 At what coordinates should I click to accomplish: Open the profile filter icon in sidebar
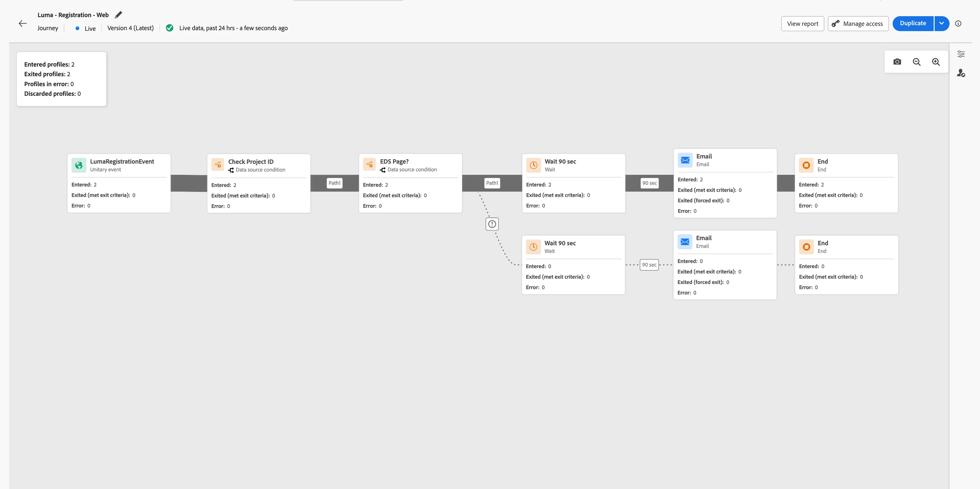click(x=961, y=73)
